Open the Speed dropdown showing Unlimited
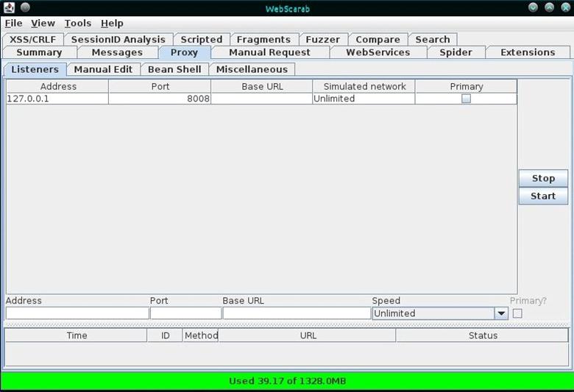The height and width of the screenshot is (392, 574). (501, 313)
